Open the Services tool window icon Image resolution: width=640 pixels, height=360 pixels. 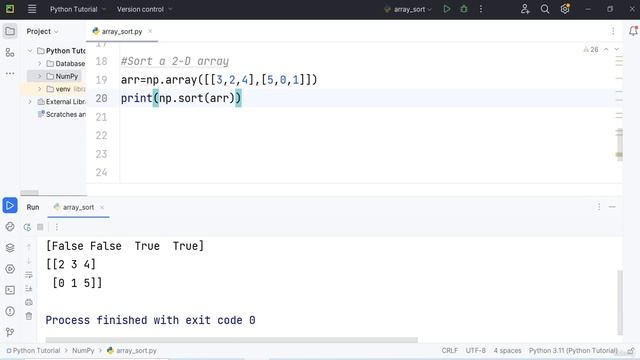[x=10, y=269]
